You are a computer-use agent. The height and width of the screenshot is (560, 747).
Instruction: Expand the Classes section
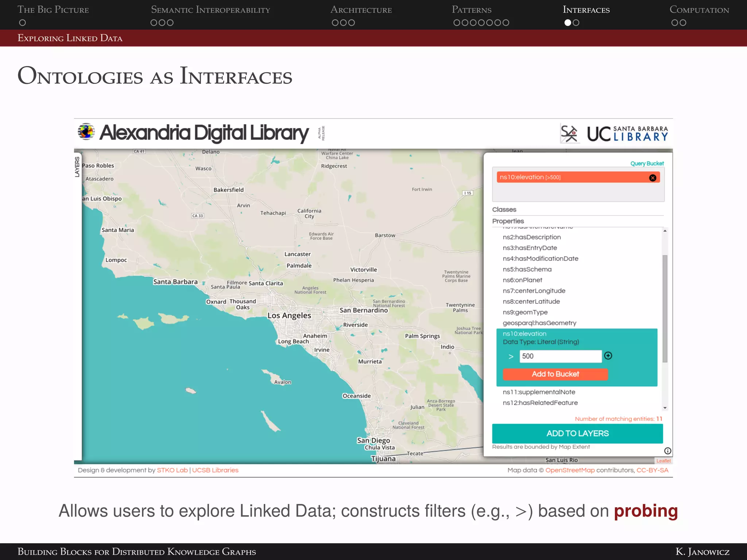point(504,210)
